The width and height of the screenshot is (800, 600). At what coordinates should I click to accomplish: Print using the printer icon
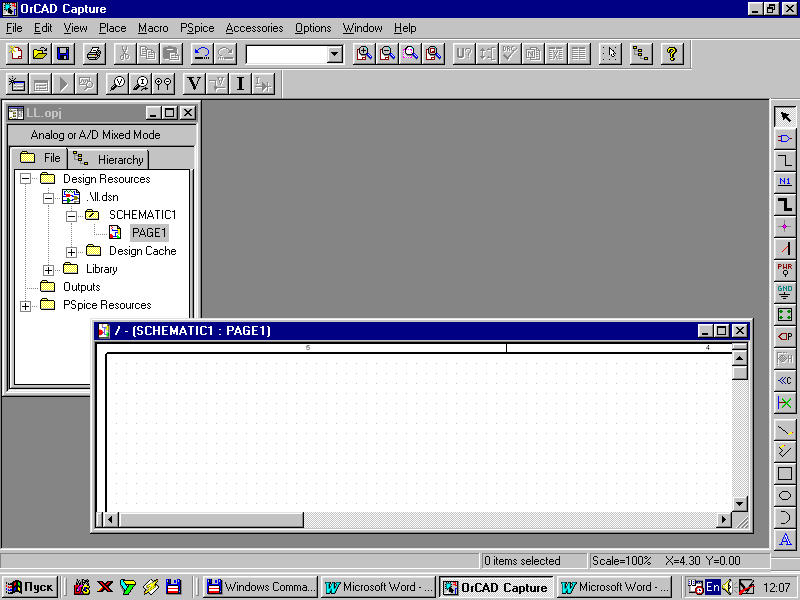94,54
